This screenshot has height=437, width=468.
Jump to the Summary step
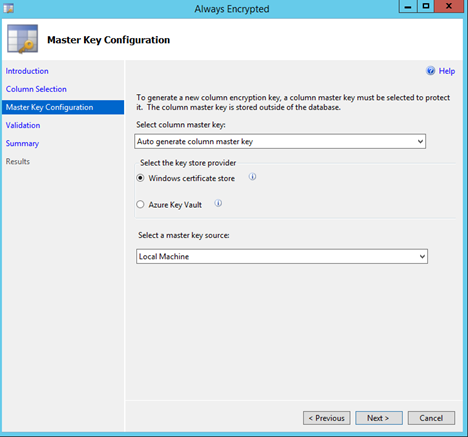click(22, 143)
